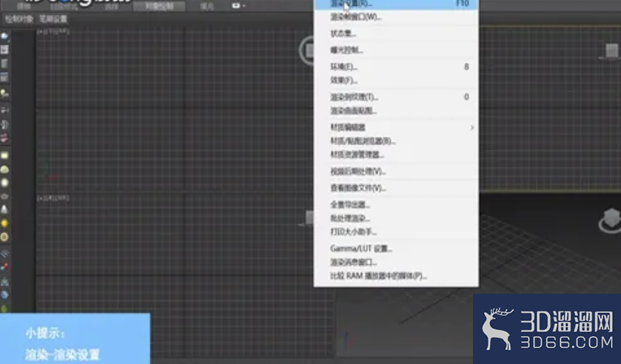
Task: Click the blue sphere icon atop left toolbar
Action: 4,36
